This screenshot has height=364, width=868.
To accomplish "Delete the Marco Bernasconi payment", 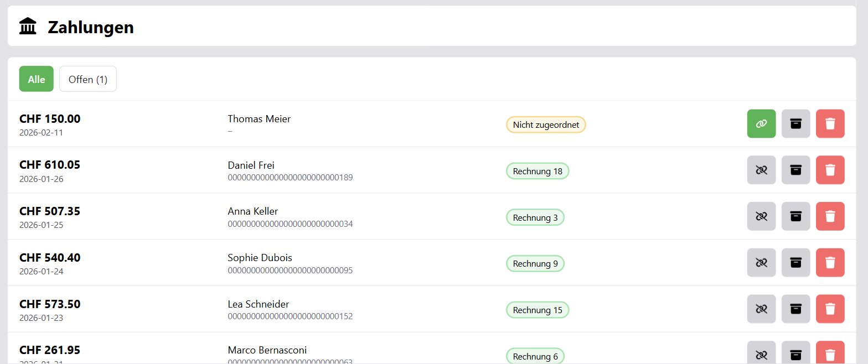I will coord(830,353).
